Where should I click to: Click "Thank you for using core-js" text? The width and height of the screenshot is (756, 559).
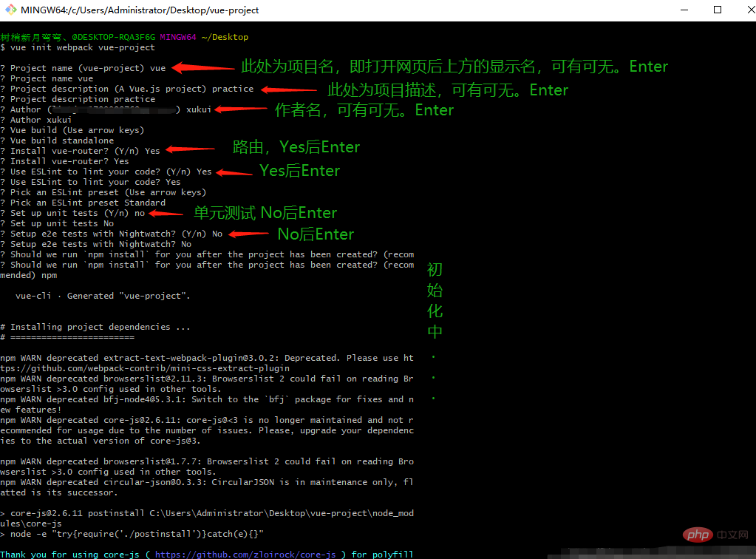(x=70, y=555)
